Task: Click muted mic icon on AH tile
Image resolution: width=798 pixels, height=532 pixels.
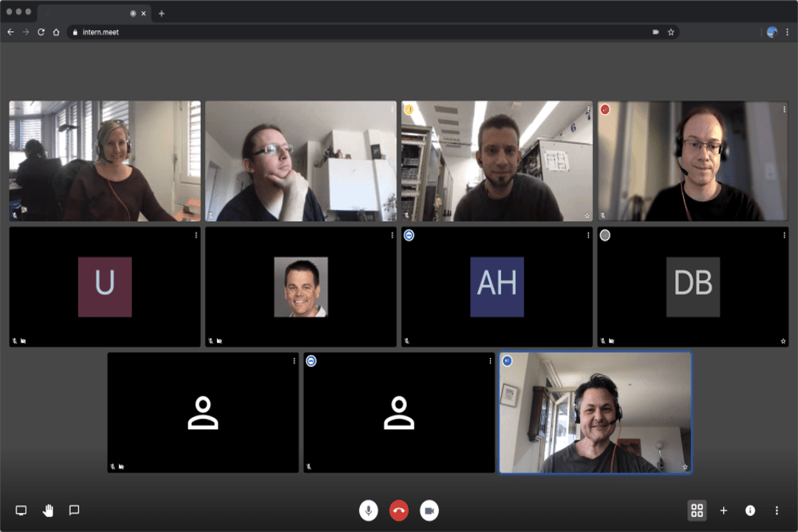Action: (407, 341)
